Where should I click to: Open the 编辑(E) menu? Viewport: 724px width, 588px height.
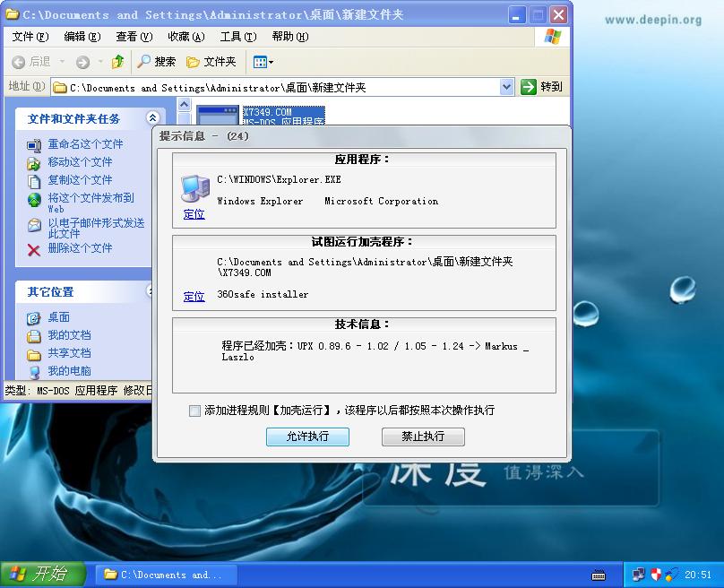(x=82, y=37)
